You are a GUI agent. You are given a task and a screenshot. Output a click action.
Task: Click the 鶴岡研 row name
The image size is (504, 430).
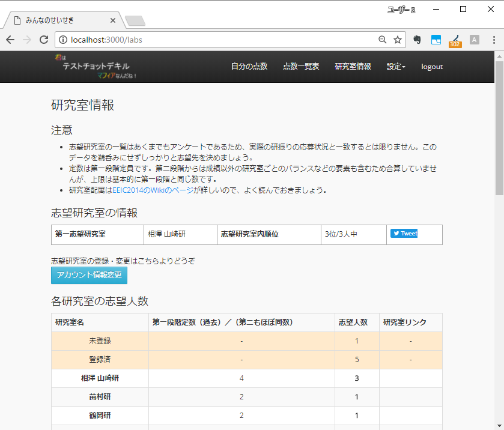pos(100,416)
